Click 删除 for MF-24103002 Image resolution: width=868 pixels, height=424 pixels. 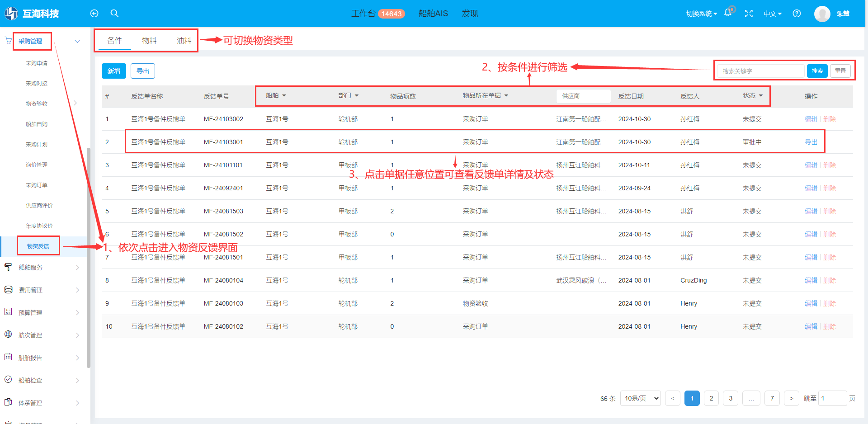pos(830,119)
